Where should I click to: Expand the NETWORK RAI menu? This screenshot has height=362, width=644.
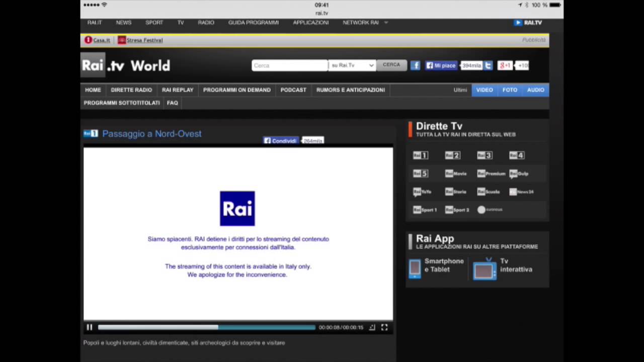[x=365, y=23]
